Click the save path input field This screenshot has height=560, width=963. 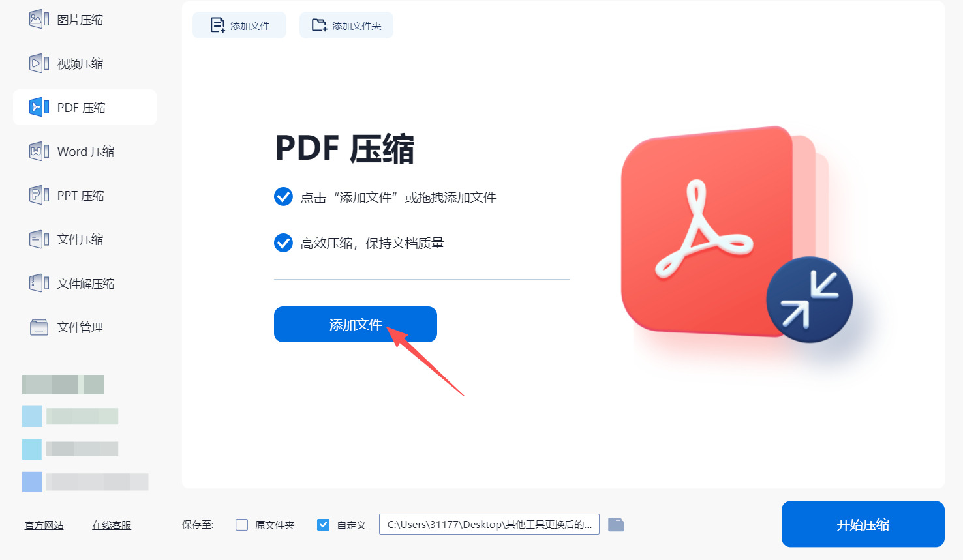489,524
